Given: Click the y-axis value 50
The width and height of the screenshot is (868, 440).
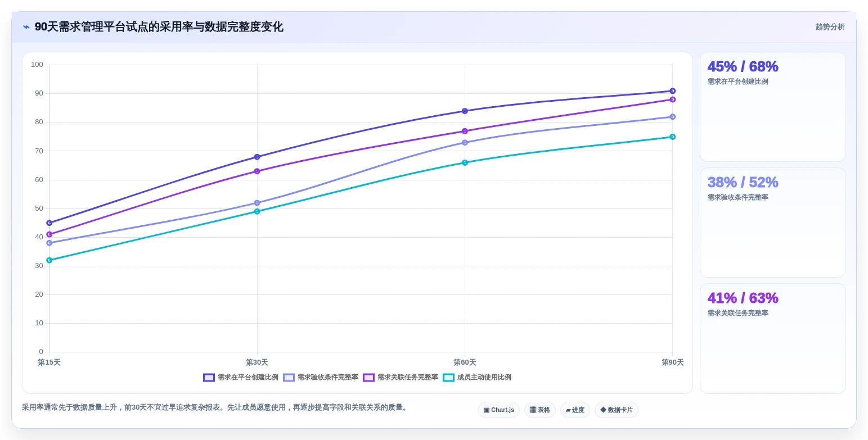Looking at the screenshot, I should tap(39, 208).
